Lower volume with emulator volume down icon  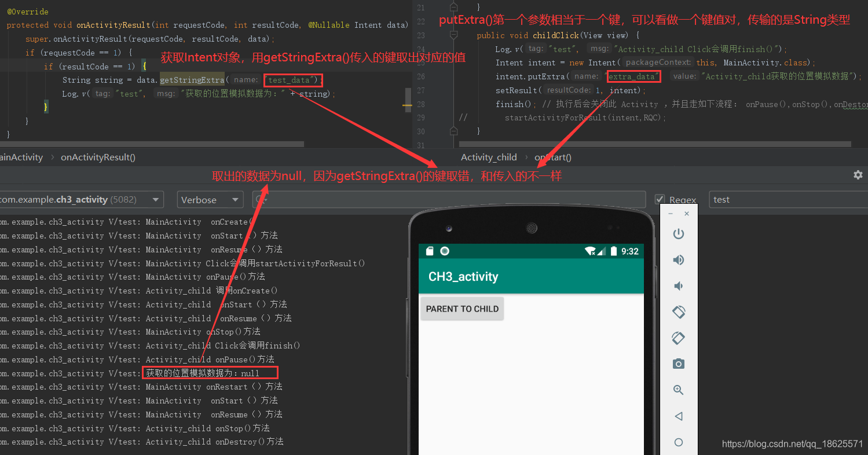pos(679,286)
